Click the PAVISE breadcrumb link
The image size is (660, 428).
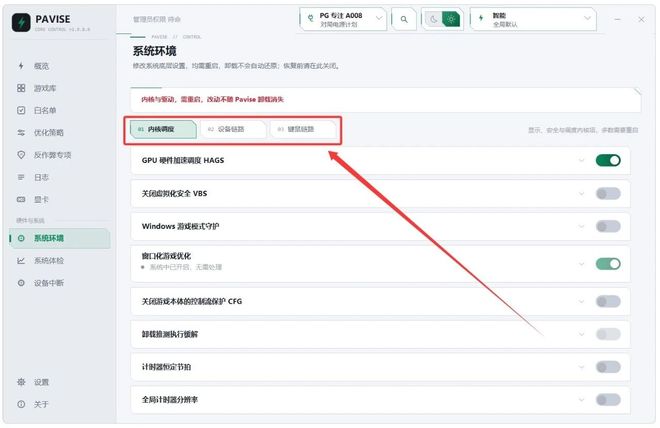tap(159, 37)
